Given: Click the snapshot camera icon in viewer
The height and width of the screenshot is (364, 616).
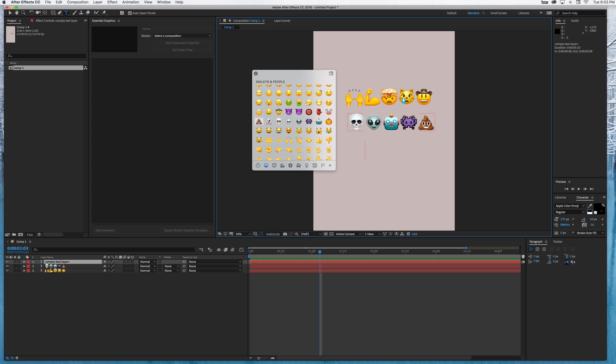Looking at the screenshot, I should click(x=285, y=234).
